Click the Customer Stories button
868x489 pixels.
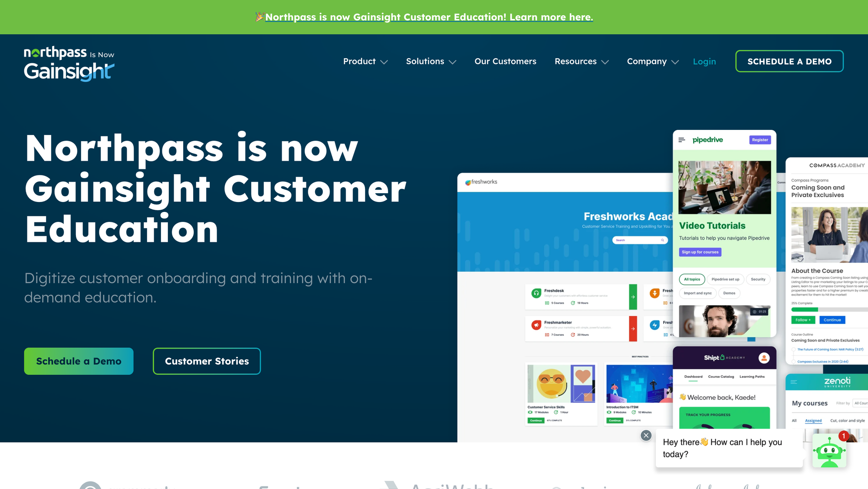point(207,361)
